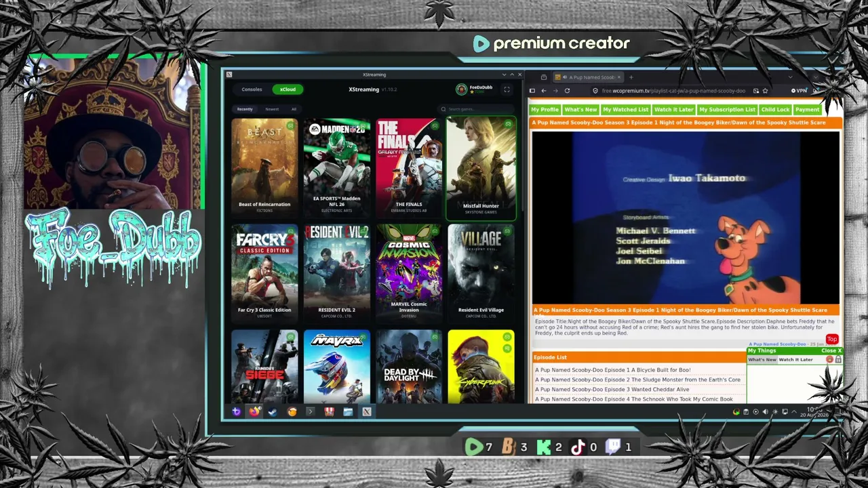
Task: Filter games by Newest
Action: click(272, 109)
